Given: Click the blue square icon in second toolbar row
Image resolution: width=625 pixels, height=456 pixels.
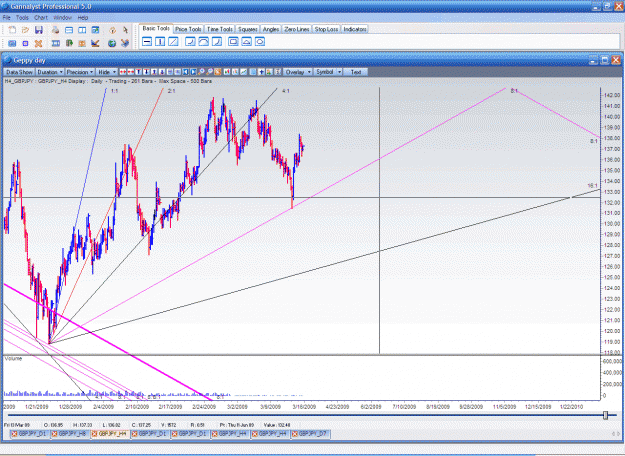Looking at the screenshot, I should point(25,43).
